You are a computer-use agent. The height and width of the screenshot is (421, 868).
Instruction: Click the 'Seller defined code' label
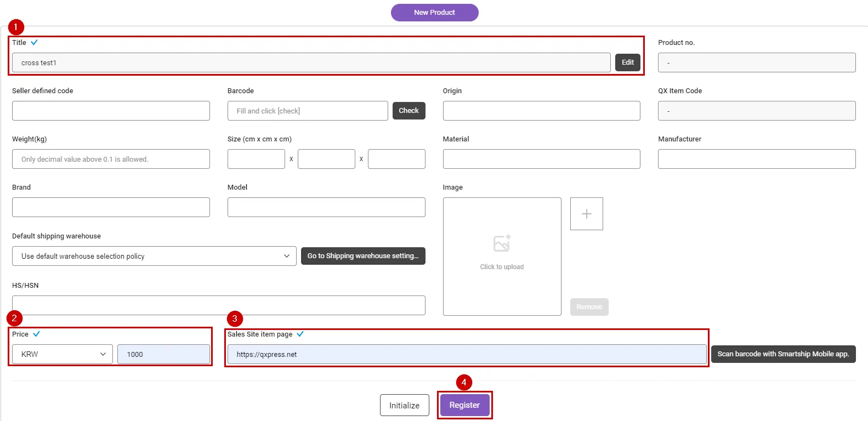pos(42,91)
